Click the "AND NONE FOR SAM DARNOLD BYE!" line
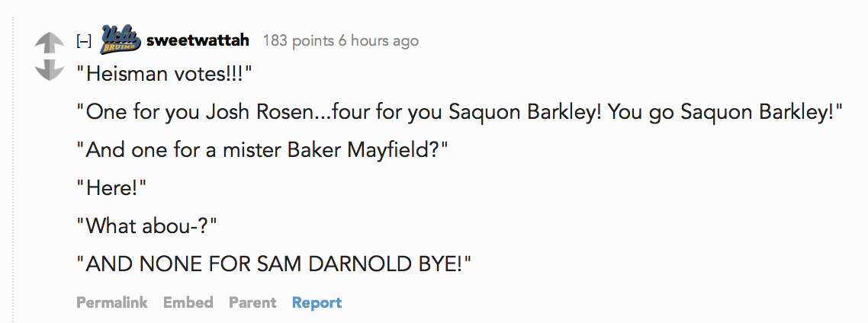The width and height of the screenshot is (868, 323). (x=274, y=264)
